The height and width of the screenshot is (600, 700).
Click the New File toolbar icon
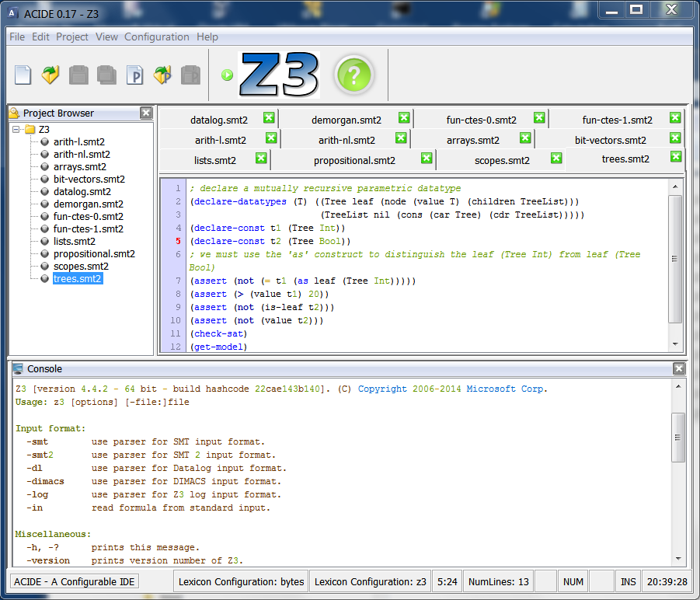point(23,75)
